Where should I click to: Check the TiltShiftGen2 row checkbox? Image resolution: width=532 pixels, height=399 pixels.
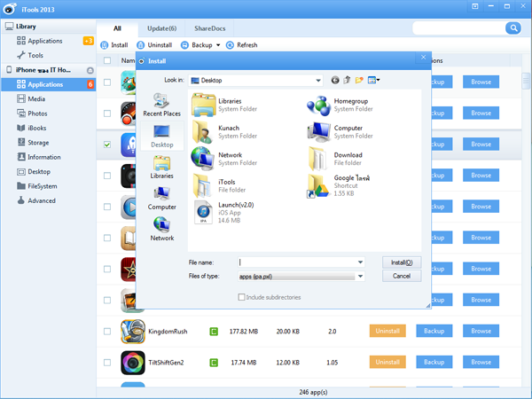pyautogui.click(x=107, y=363)
